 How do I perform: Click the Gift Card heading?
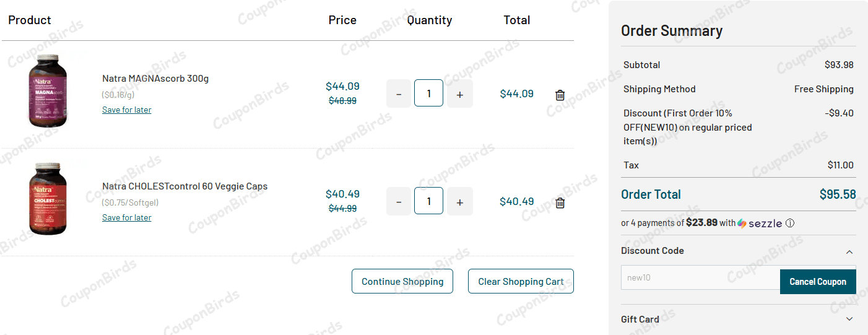pos(640,319)
